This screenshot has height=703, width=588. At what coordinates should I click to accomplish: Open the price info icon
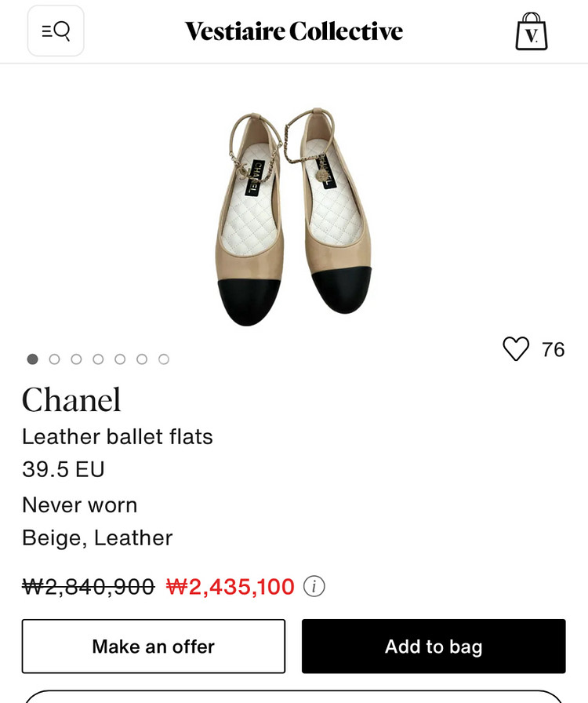314,586
